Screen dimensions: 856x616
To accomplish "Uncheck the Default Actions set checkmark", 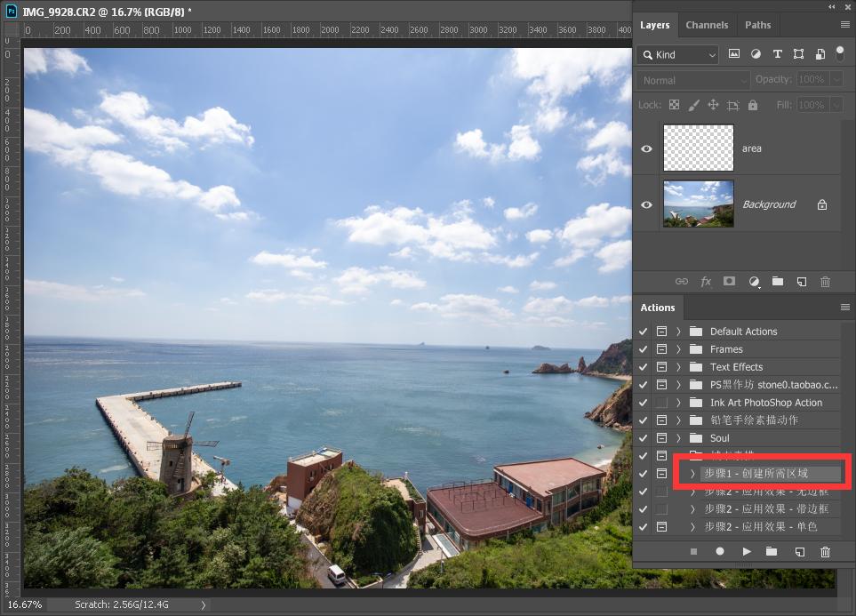I will coord(643,332).
